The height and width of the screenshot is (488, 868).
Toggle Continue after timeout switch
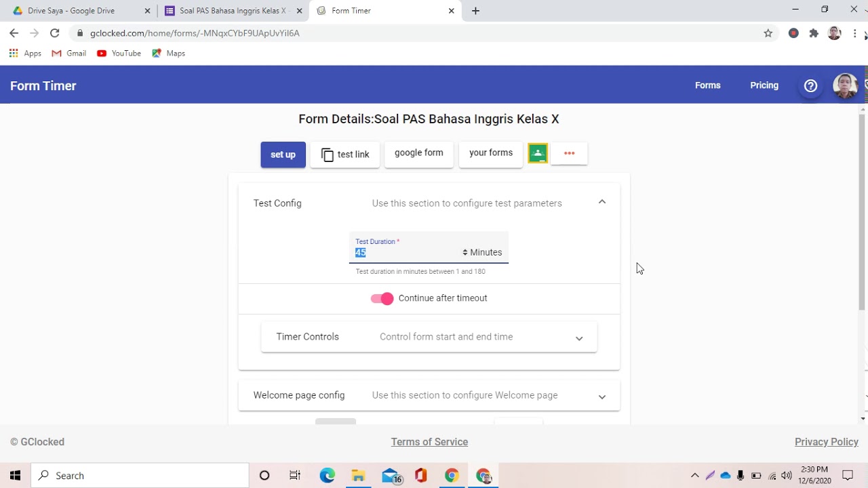pyautogui.click(x=382, y=298)
